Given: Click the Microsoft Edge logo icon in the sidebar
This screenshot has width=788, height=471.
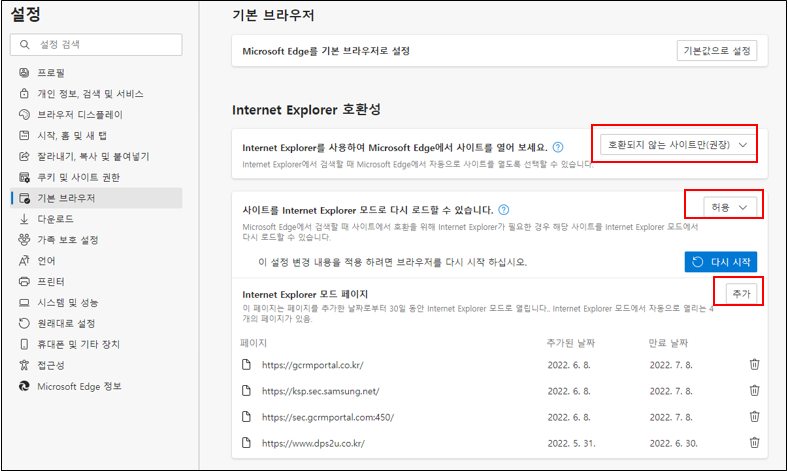Looking at the screenshot, I should (24, 386).
